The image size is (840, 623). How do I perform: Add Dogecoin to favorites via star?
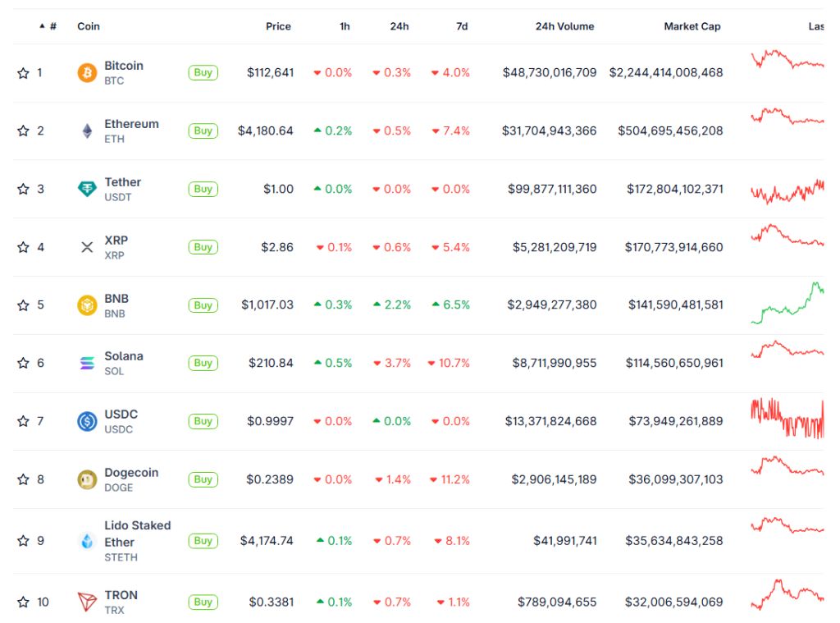[x=23, y=479]
